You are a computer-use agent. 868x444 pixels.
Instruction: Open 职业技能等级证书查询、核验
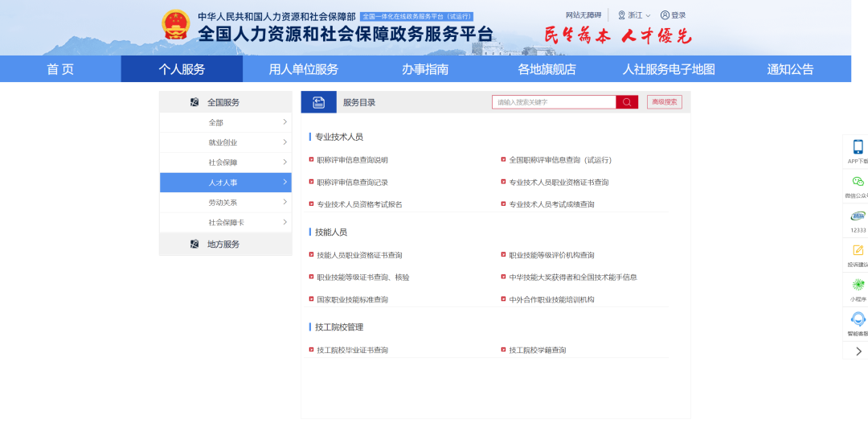pos(363,277)
